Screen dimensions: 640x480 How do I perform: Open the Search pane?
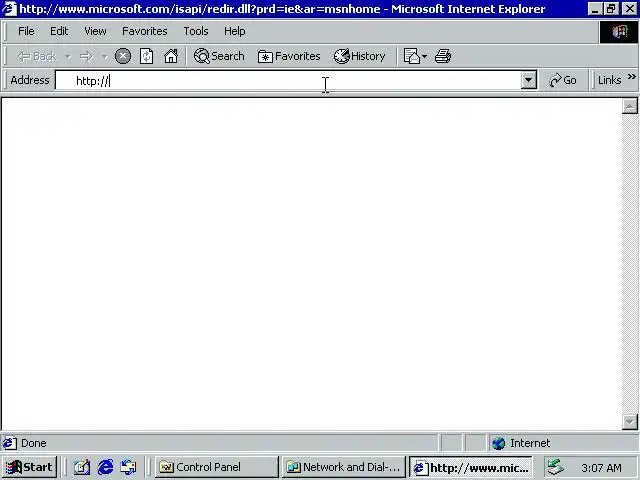[x=219, y=56]
